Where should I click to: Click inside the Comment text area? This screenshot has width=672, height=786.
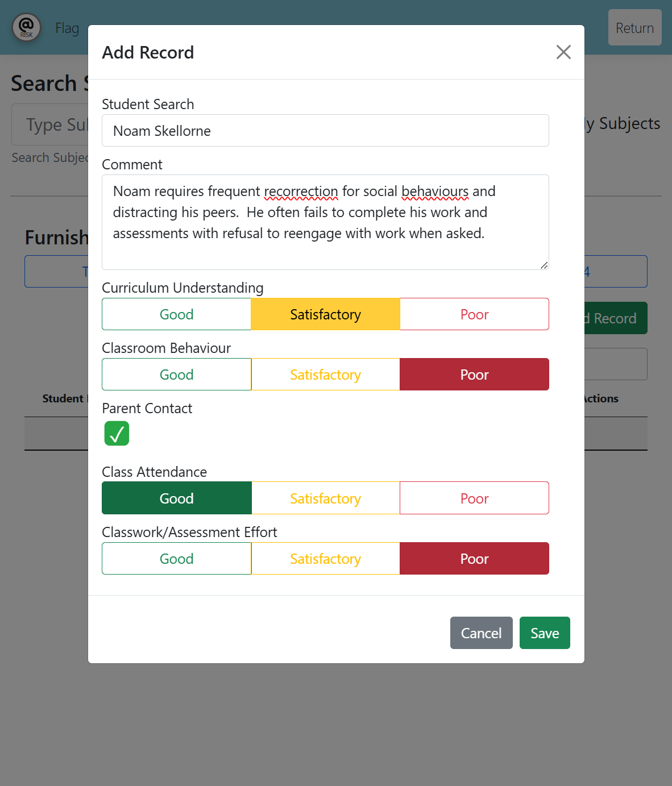click(x=325, y=222)
